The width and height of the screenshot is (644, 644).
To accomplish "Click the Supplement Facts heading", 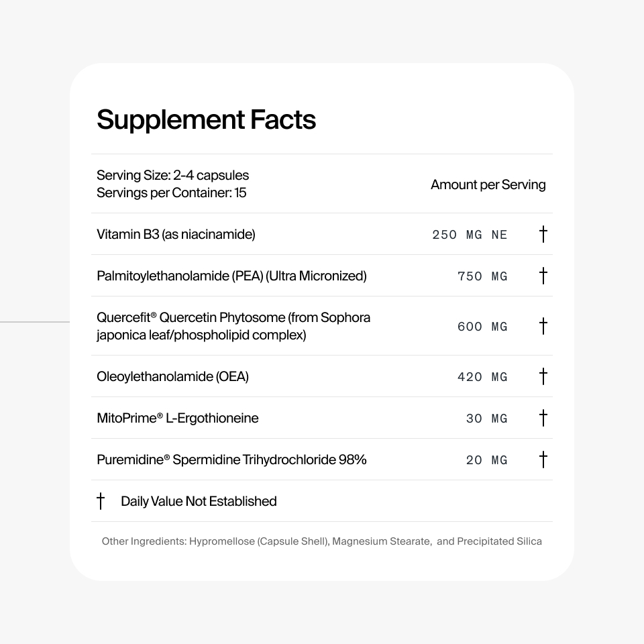I will click(x=206, y=119).
